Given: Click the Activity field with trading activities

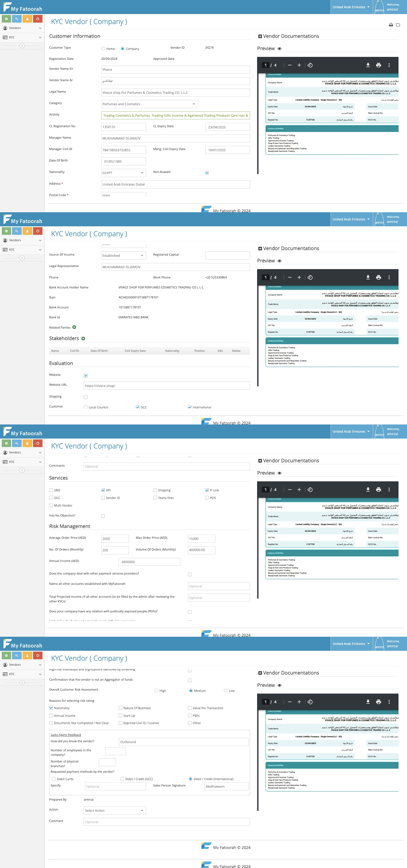Looking at the screenshot, I should click(x=175, y=115).
